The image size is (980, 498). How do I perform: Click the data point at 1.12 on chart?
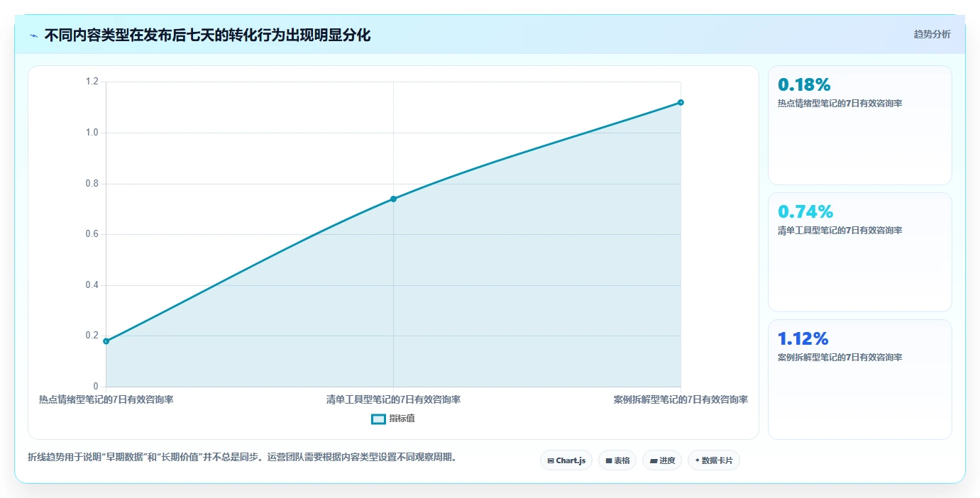pyautogui.click(x=681, y=102)
